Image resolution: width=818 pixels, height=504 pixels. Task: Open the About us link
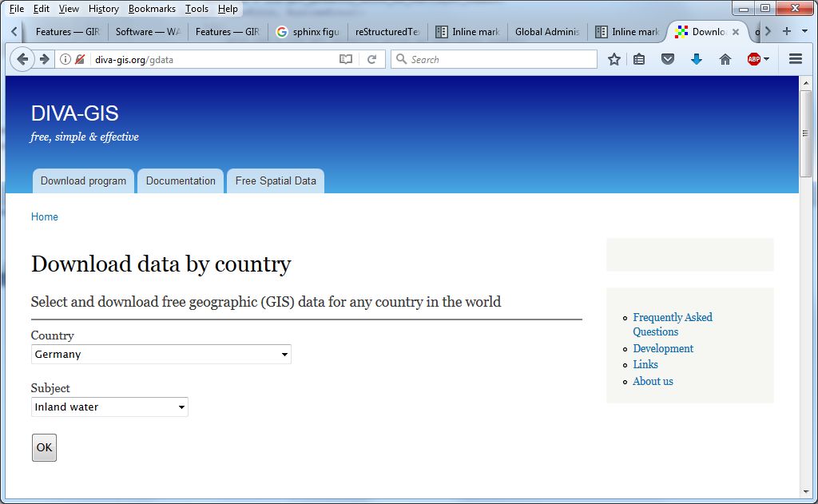tap(653, 381)
